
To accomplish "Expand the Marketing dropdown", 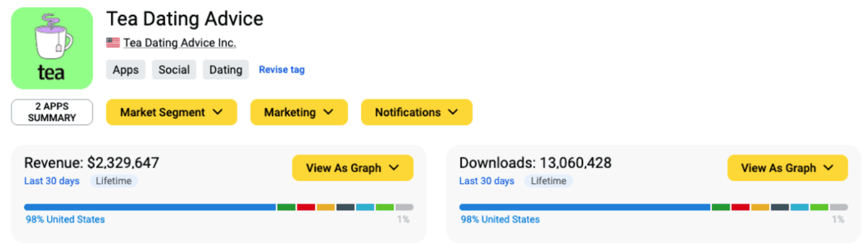I will coord(299,112).
